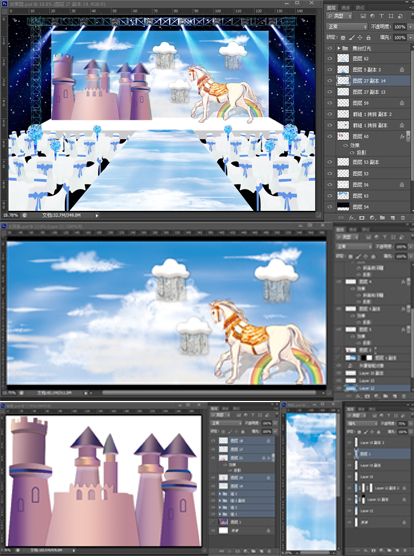Open the 正常 blend mode dropdown
This screenshot has width=414, height=557.
click(347, 27)
